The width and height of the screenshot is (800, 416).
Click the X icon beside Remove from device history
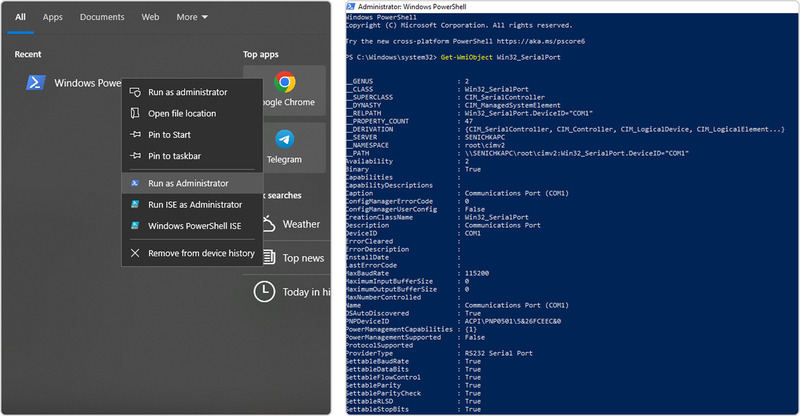click(x=135, y=253)
